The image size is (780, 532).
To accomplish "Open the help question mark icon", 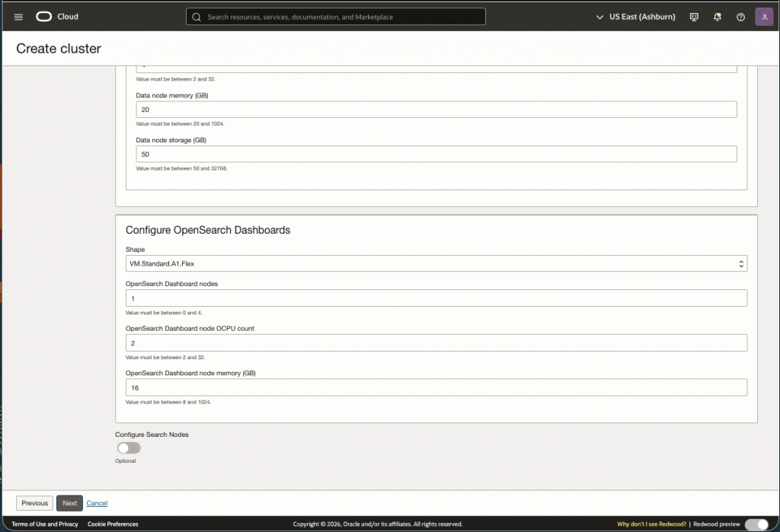I will click(740, 17).
